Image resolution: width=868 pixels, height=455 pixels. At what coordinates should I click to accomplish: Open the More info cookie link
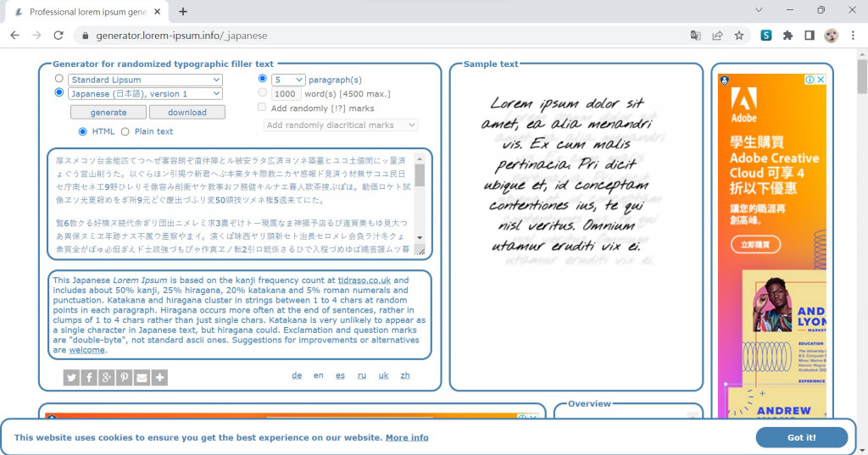tap(407, 437)
